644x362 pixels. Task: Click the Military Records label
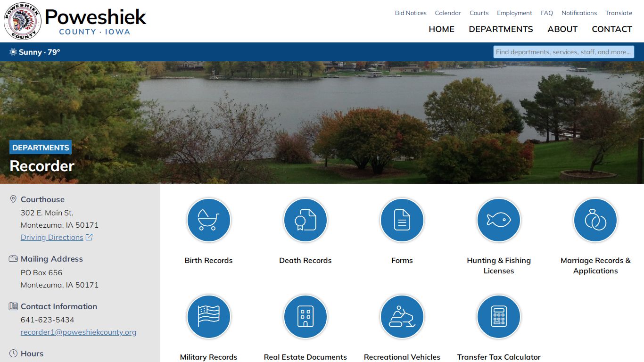coord(208,357)
